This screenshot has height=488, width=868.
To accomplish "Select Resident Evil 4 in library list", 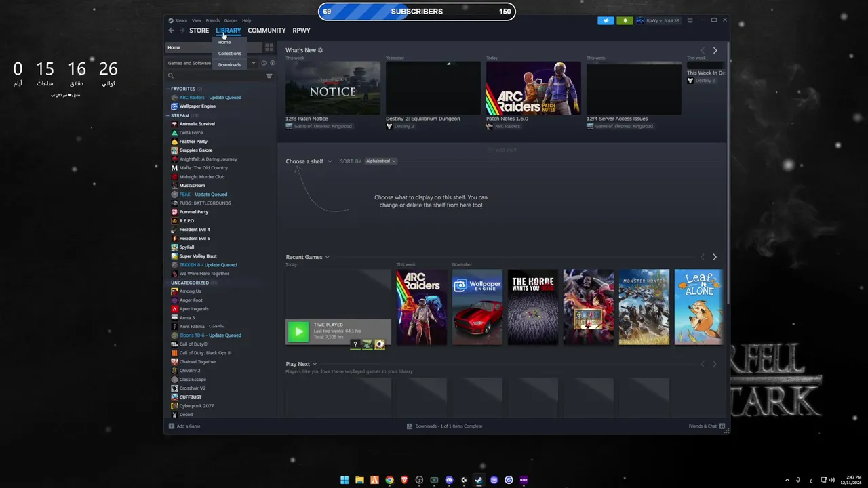I will tap(195, 230).
